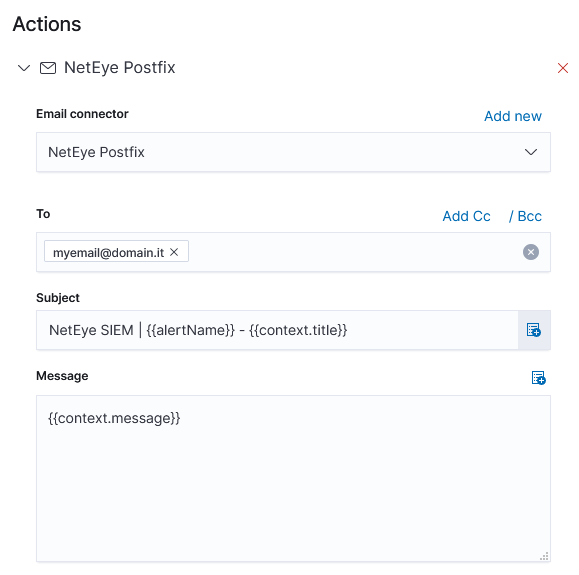The width and height of the screenshot is (579, 575).
Task: Delete the NetEye Postfix action with red X
Action: pyautogui.click(x=563, y=68)
